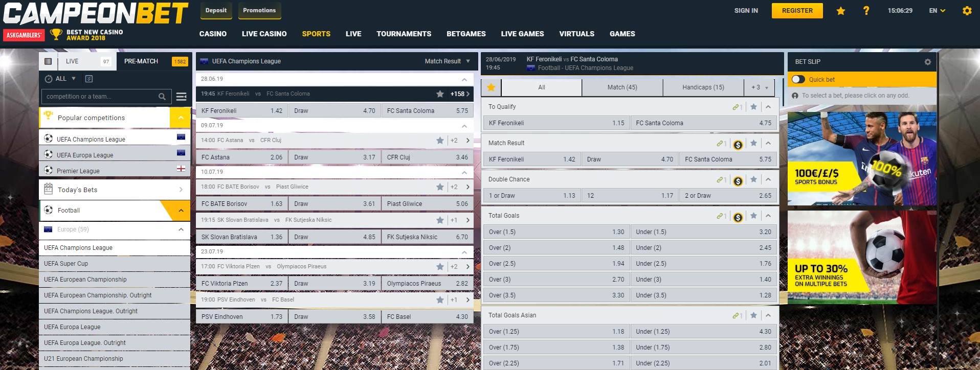The width and height of the screenshot is (980, 370).
Task: Favorite the KF Feronikeli vs FC Santa Coloma match
Action: [x=440, y=94]
